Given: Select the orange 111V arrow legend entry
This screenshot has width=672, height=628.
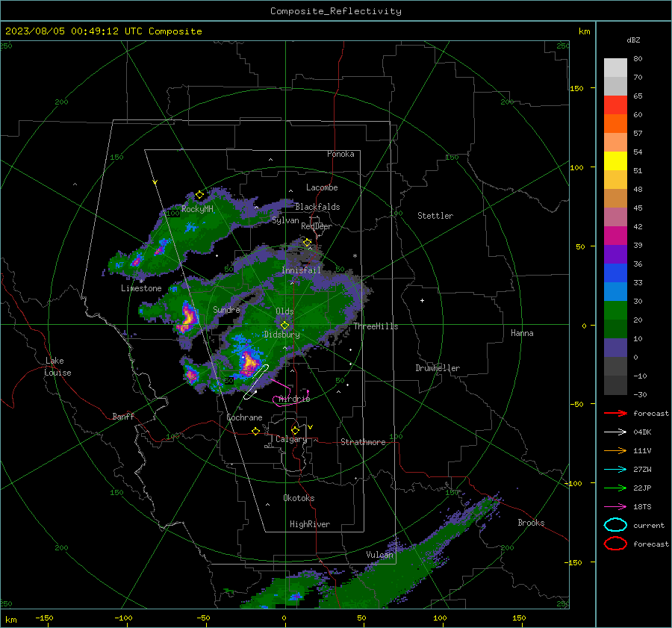Looking at the screenshot, I should pos(615,450).
